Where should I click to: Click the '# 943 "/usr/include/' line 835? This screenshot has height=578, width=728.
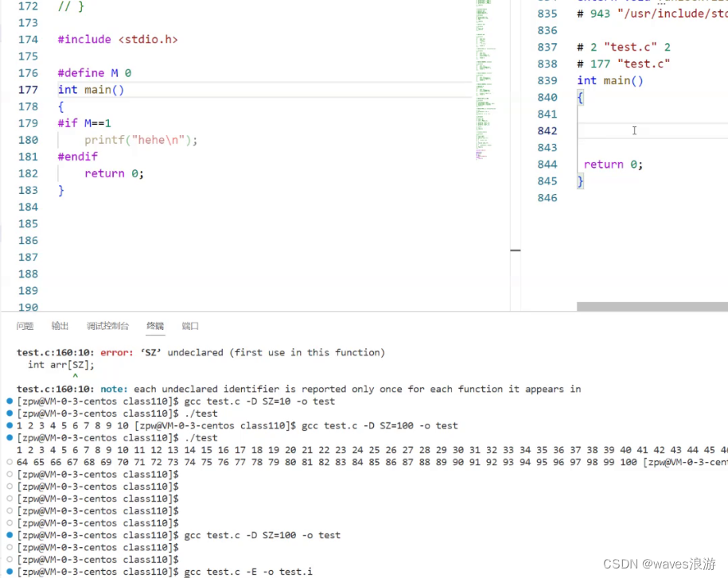[x=652, y=14]
